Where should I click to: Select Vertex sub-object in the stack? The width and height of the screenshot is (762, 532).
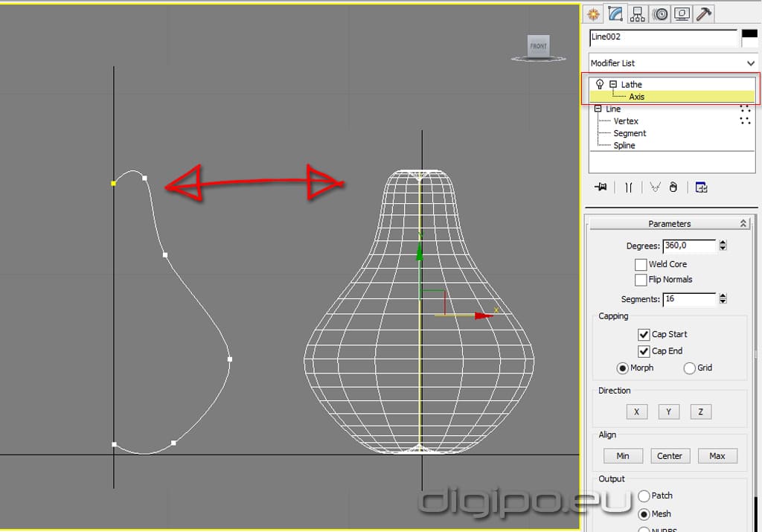(626, 121)
